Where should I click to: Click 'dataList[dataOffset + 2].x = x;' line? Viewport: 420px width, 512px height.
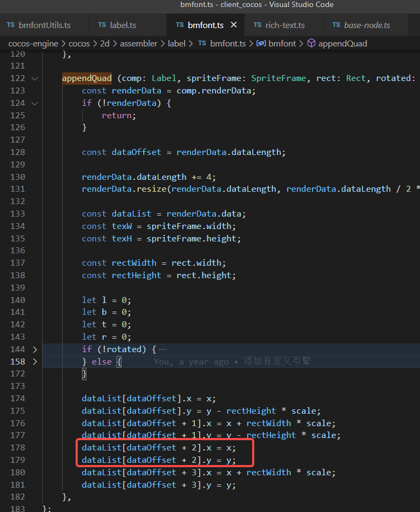point(159,448)
